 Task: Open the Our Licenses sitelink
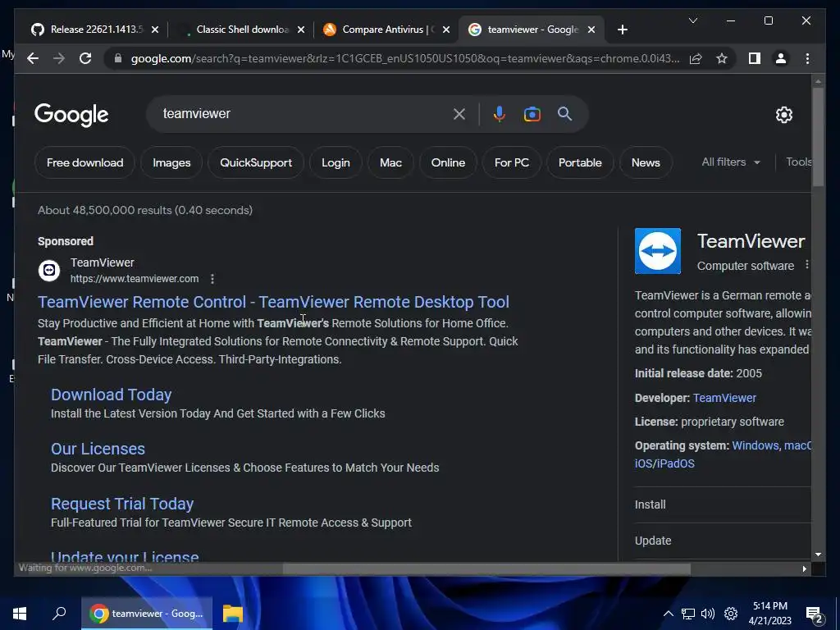(x=98, y=449)
